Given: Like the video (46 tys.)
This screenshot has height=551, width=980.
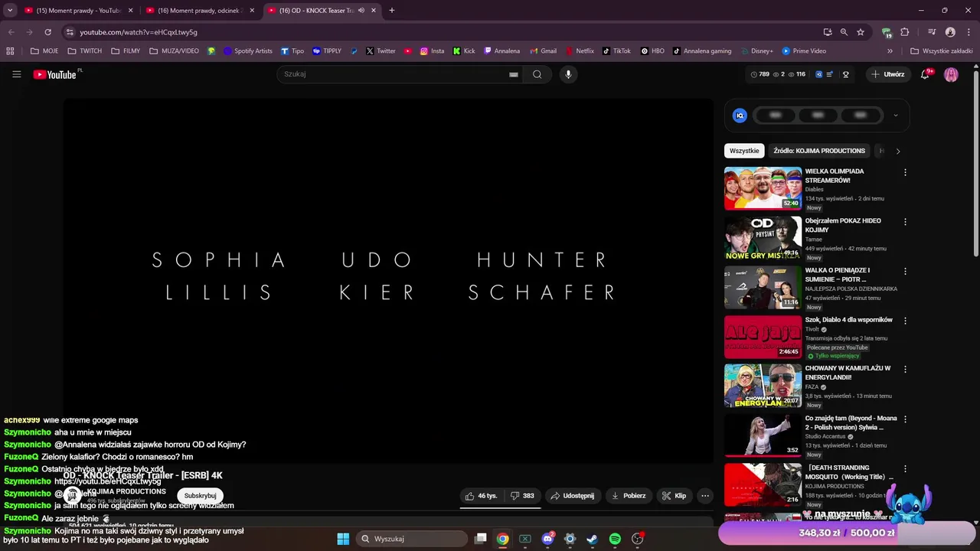Looking at the screenshot, I should (482, 495).
